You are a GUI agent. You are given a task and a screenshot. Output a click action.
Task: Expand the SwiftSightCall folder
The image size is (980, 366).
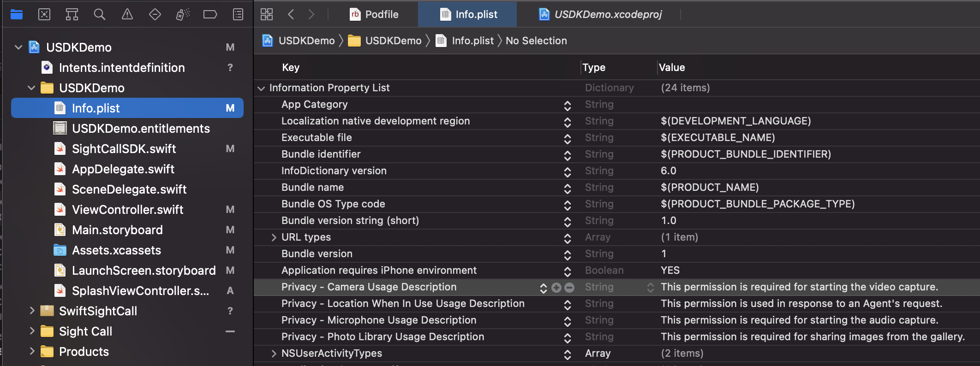(x=32, y=311)
